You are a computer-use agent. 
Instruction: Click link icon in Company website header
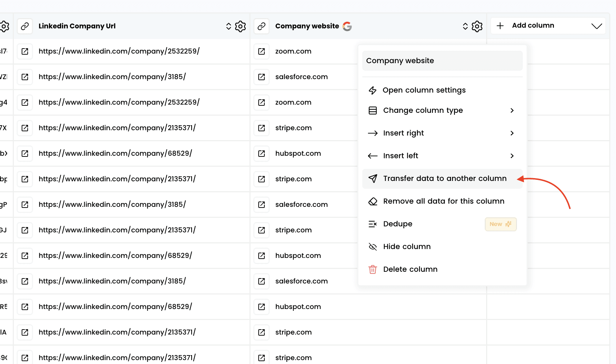coord(262,26)
